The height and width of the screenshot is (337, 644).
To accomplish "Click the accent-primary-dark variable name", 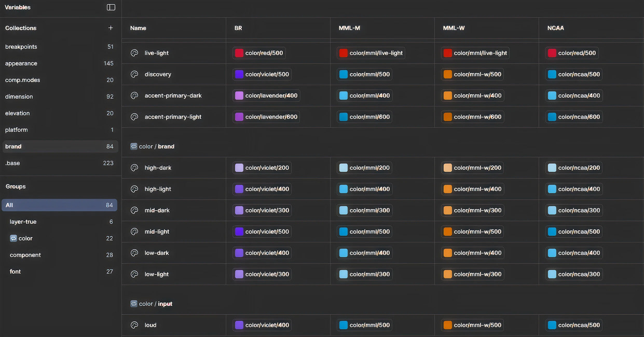I will click(173, 96).
